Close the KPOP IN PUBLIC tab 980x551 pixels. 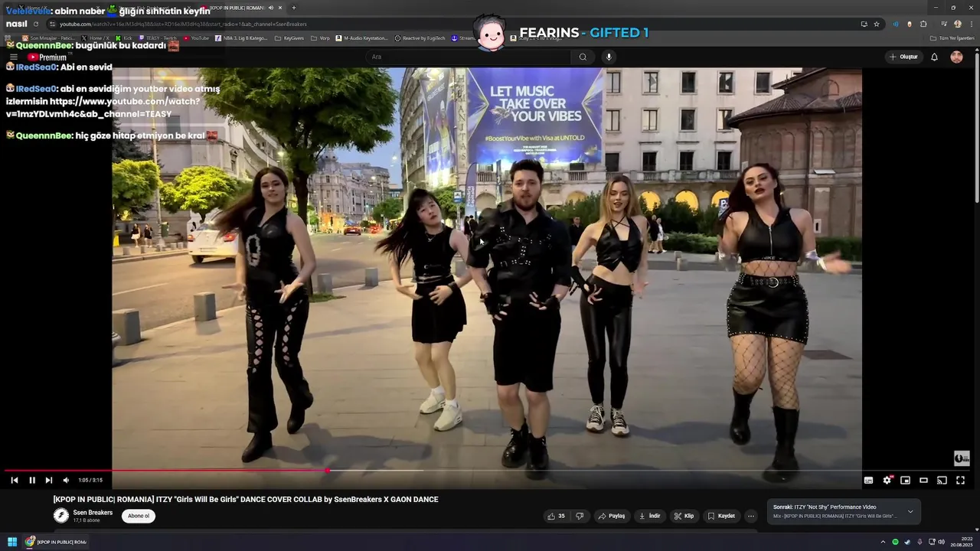click(279, 8)
